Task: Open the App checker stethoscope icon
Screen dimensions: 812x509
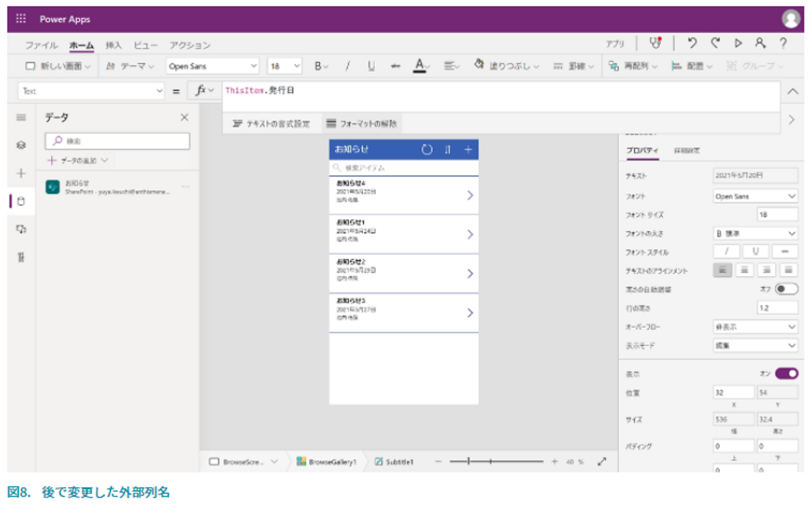Action: [x=655, y=43]
